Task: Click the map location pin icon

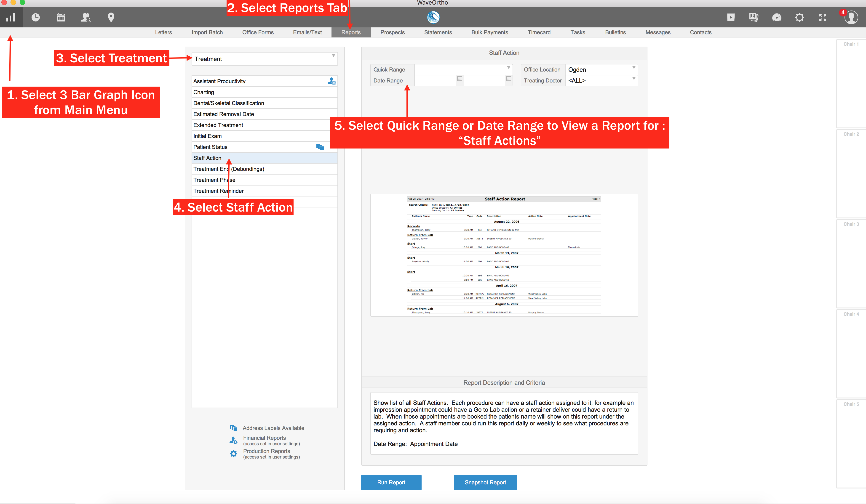Action: tap(111, 18)
